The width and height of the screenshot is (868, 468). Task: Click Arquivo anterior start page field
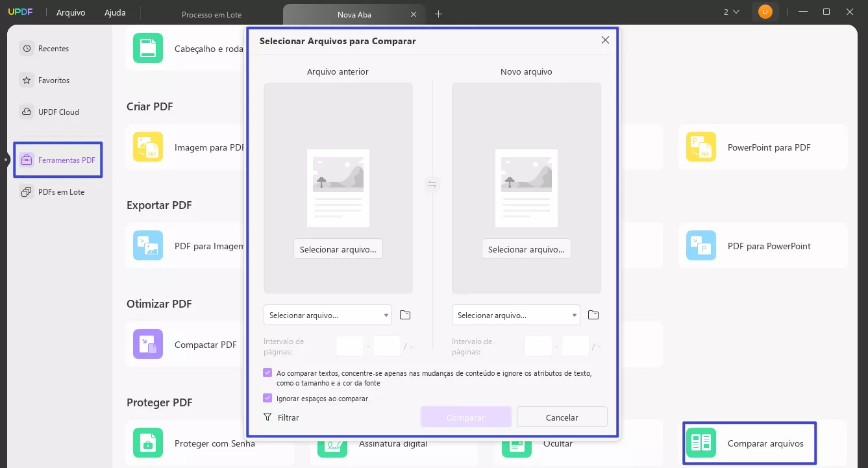[x=350, y=346]
